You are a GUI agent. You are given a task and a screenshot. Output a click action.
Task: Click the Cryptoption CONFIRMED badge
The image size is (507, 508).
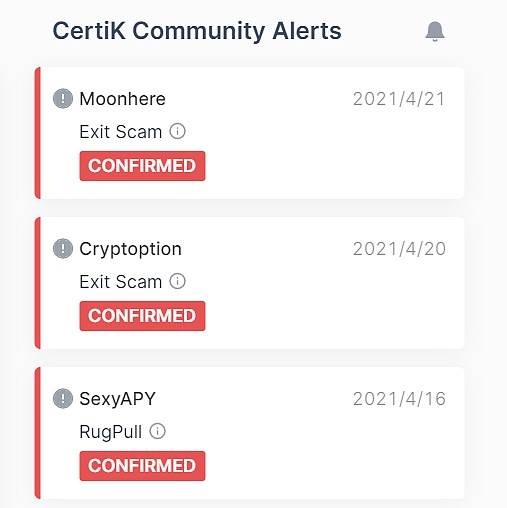[x=142, y=316]
